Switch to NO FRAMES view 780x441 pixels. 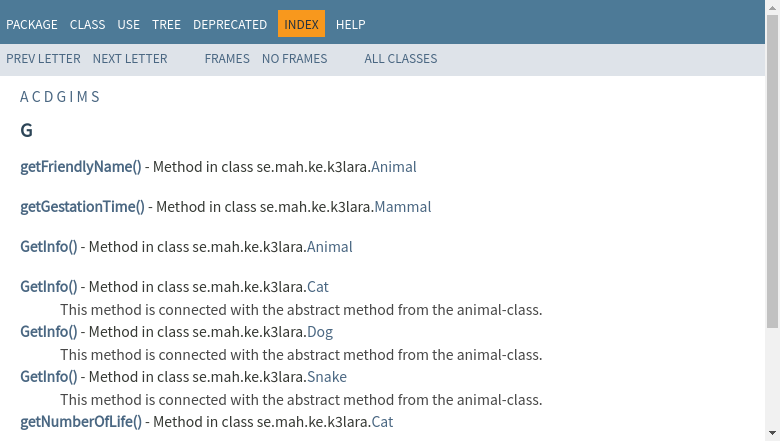(294, 59)
